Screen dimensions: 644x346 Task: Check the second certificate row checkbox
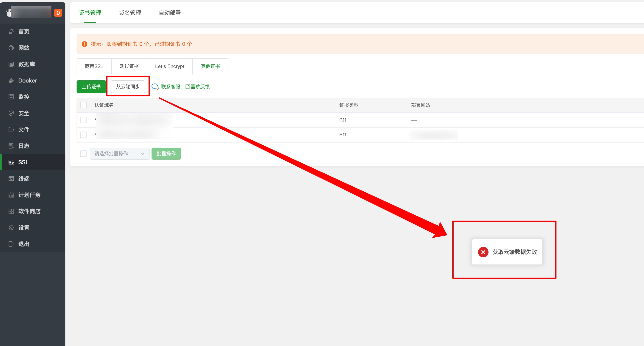pyautogui.click(x=83, y=135)
